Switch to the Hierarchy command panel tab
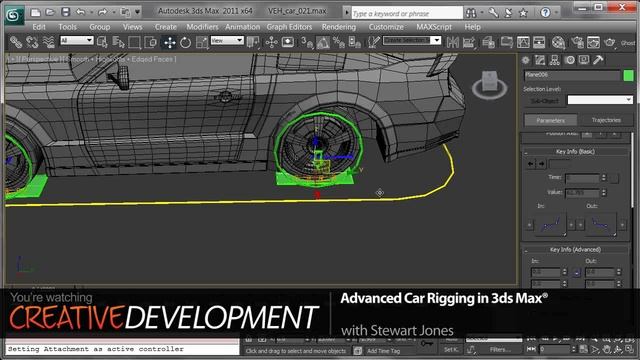Screen dimensions: 640x360 554,60
